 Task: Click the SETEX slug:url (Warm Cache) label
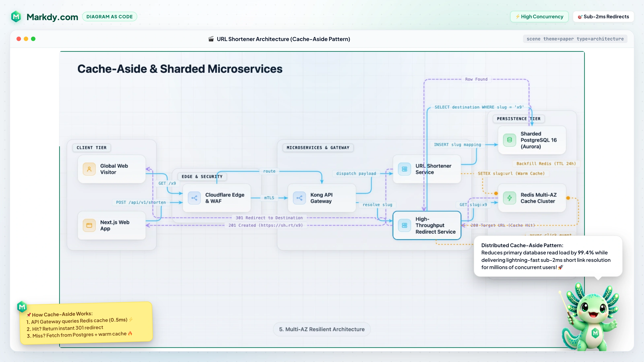point(511,173)
